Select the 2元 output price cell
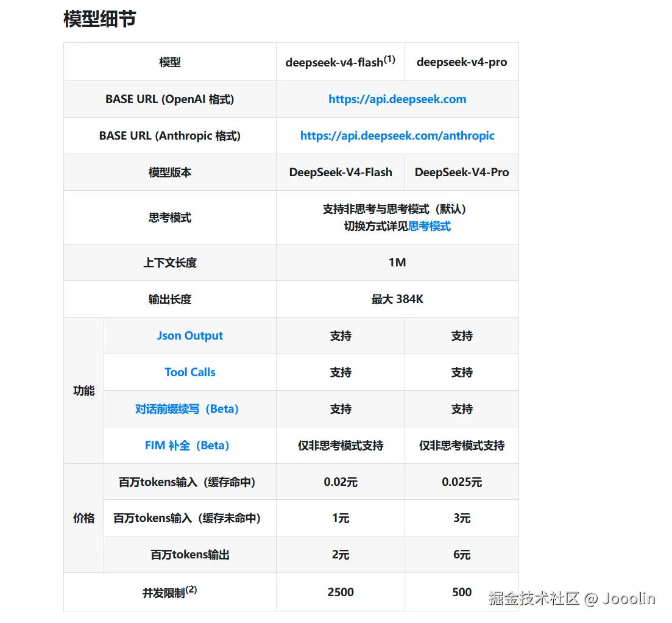Image resolution: width=672 pixels, height=623 pixels. tap(341, 555)
